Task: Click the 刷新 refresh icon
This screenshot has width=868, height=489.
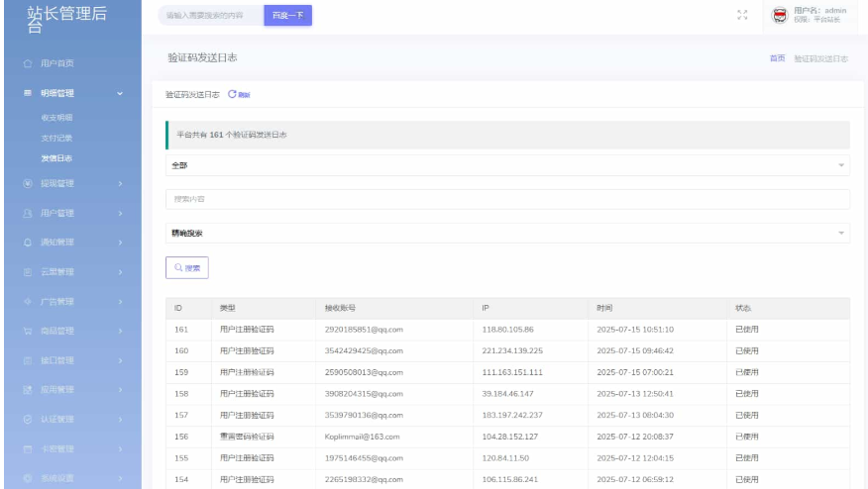Action: pos(233,94)
